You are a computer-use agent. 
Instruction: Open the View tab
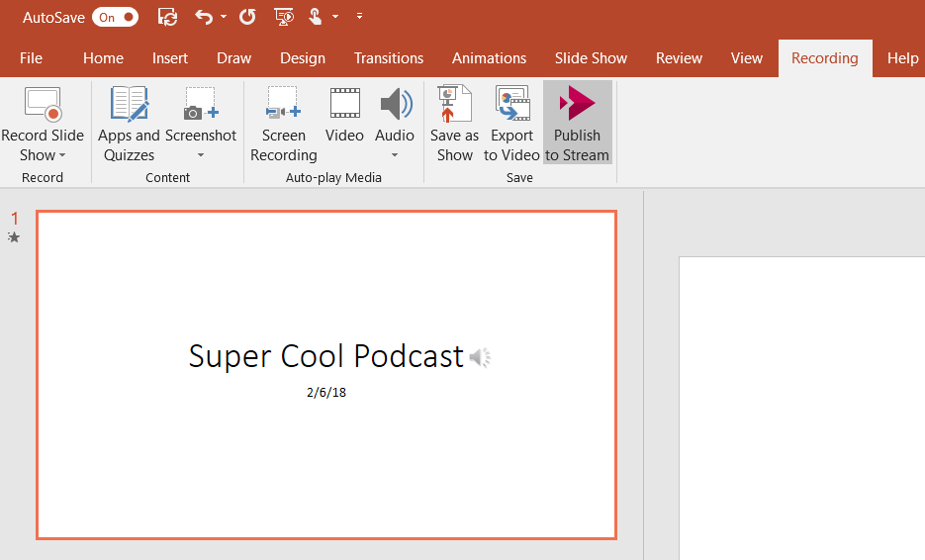[746, 57]
